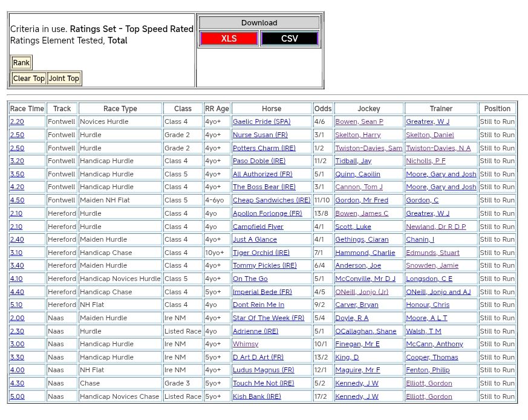Open the Cheap Sandwiches (IRE) horse link

tap(271, 201)
